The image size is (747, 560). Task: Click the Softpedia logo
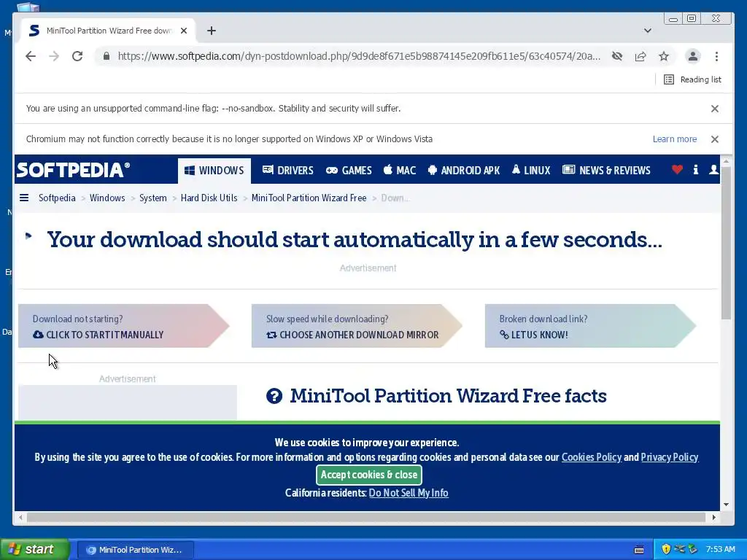tap(73, 170)
